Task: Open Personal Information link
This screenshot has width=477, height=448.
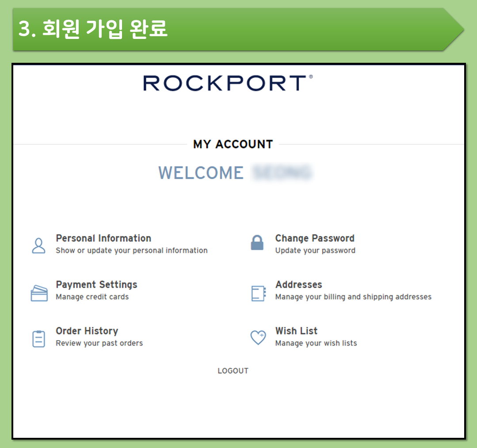Action: click(103, 238)
